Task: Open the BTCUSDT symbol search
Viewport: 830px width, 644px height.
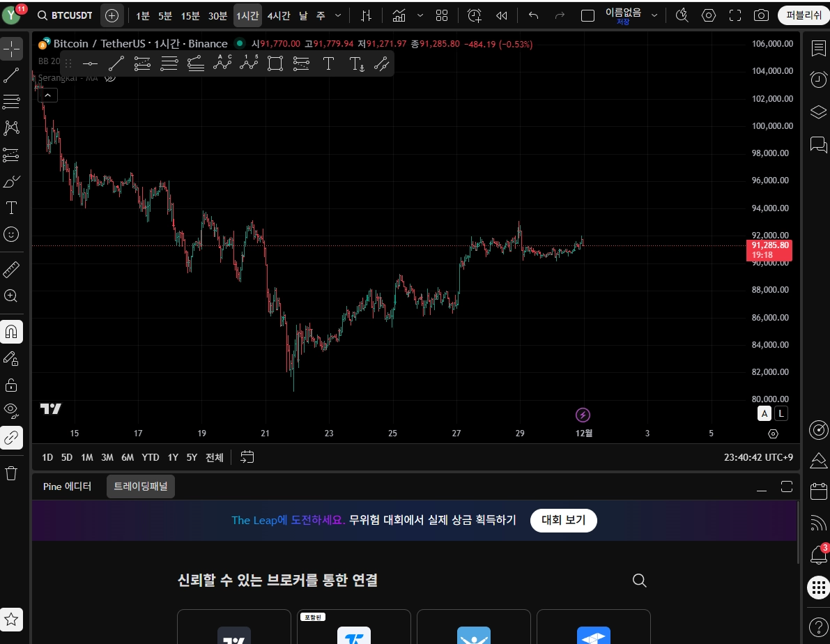Action: 65,15
